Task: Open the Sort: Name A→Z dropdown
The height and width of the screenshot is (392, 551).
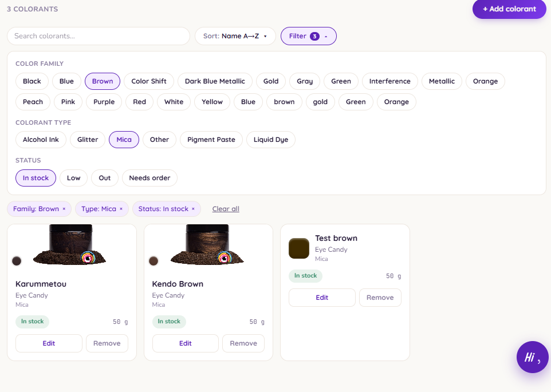Action: point(235,36)
